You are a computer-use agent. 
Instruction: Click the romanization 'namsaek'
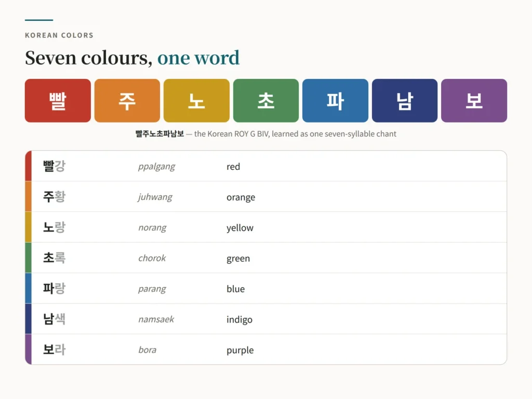(156, 320)
